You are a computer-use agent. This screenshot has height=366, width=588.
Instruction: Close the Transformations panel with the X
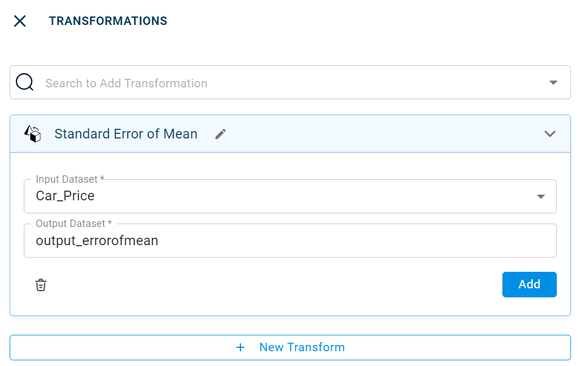20,21
